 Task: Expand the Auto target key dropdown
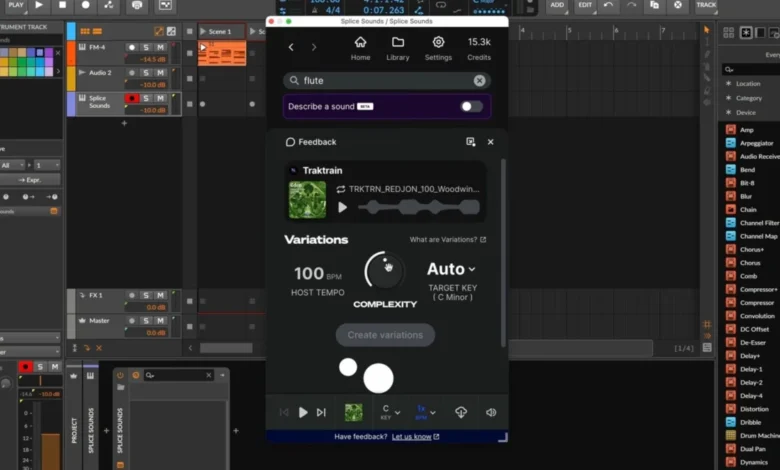[451, 269]
